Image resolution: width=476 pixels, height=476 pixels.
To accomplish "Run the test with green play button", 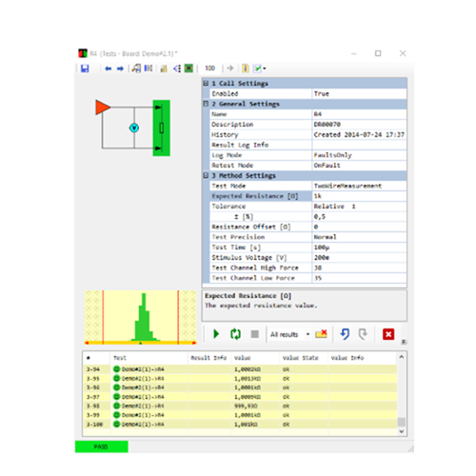I will point(216,334).
